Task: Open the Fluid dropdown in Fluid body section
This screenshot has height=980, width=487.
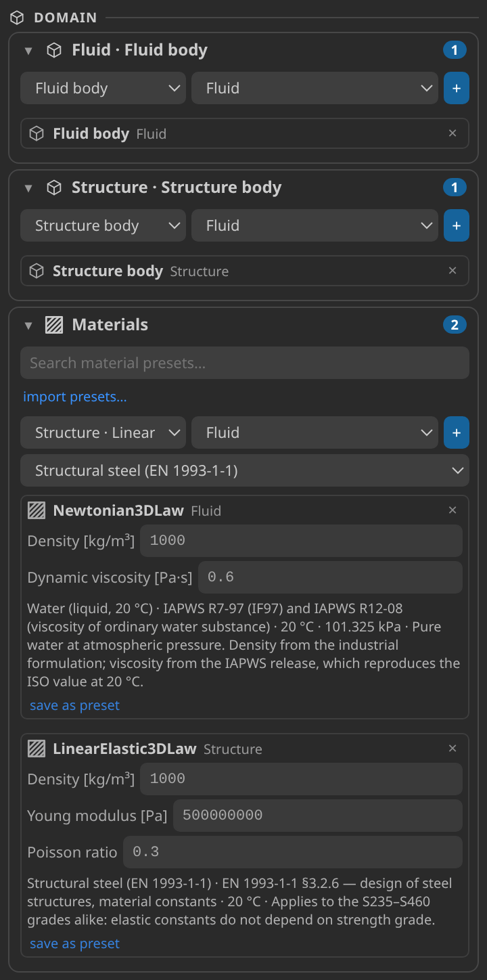Action: 315,89
